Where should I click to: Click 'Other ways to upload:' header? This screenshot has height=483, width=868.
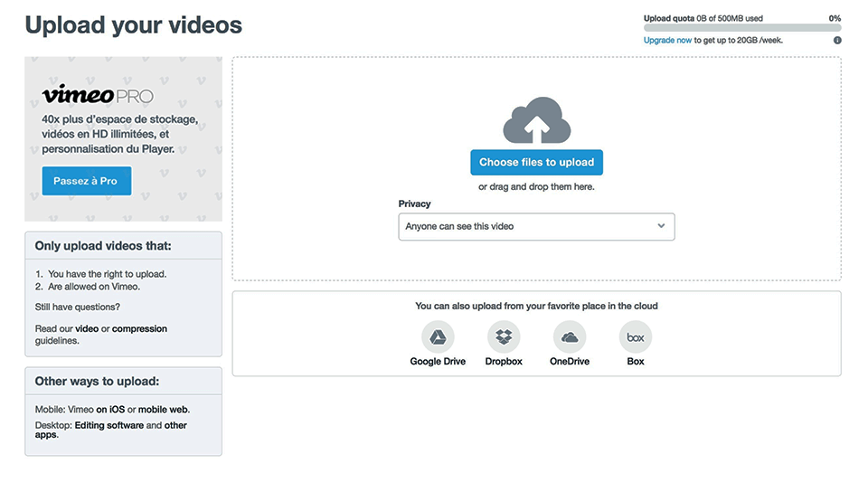(x=97, y=381)
